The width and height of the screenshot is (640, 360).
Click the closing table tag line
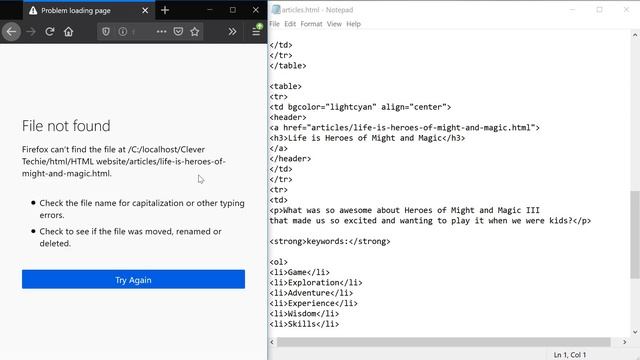[287, 66]
